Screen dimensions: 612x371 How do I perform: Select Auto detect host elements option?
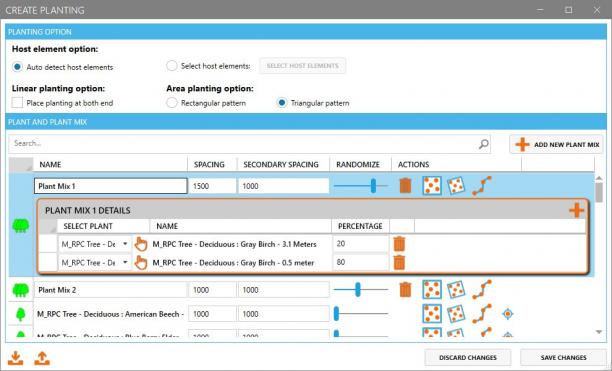pos(17,67)
